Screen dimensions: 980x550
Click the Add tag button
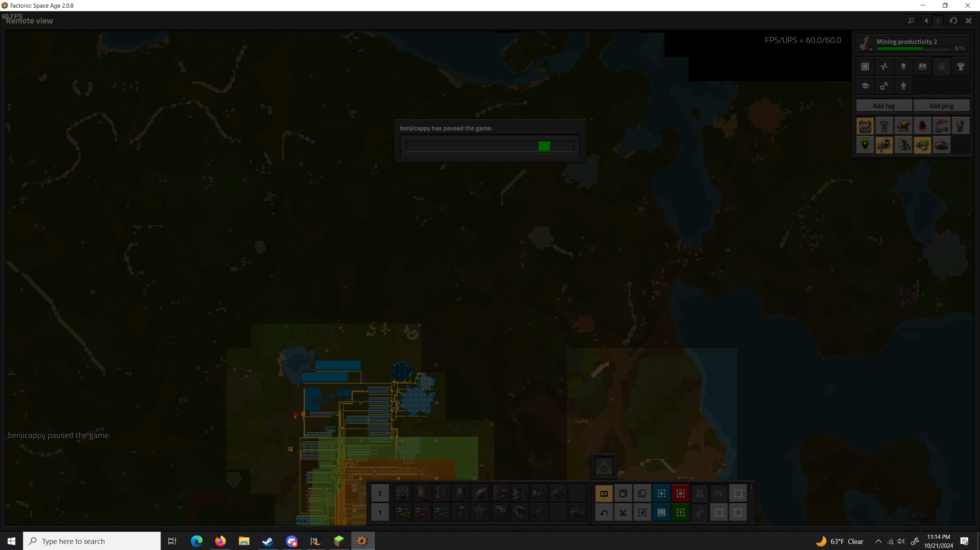click(884, 106)
